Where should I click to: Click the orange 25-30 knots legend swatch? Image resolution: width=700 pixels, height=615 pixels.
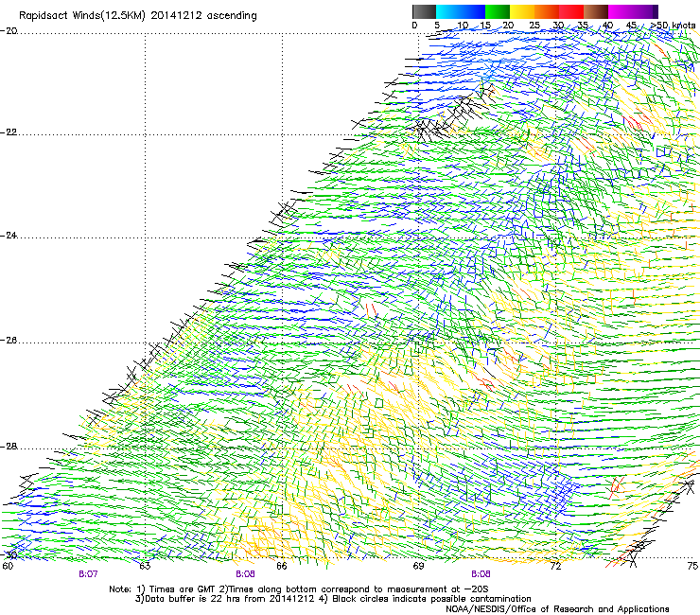[547, 11]
